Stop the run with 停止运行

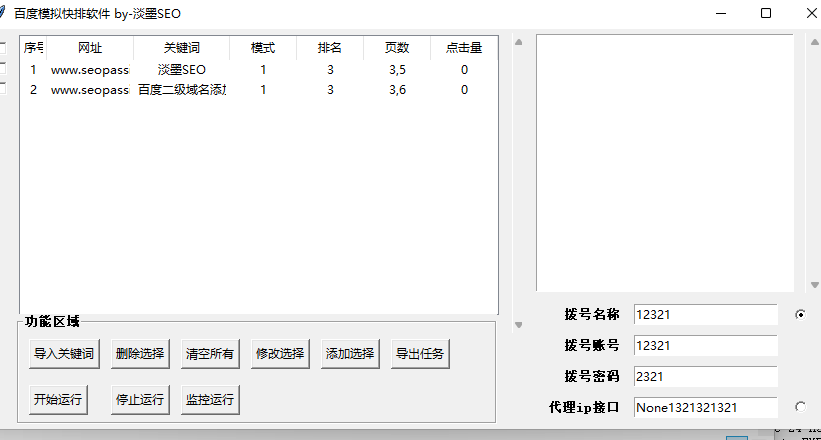pyautogui.click(x=140, y=400)
